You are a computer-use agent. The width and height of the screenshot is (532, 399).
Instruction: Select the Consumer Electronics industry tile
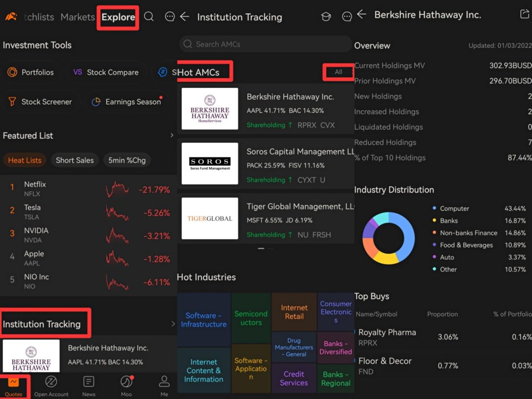(x=336, y=312)
